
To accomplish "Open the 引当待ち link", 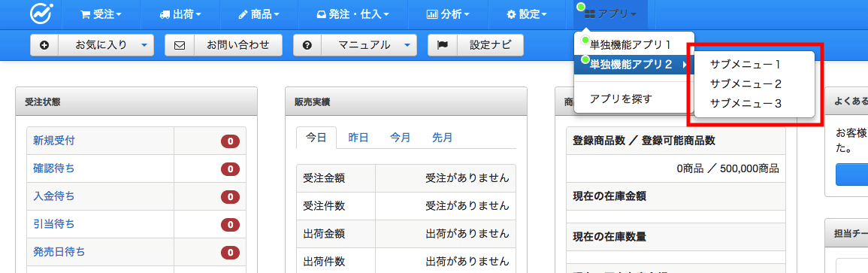I will point(53,223).
